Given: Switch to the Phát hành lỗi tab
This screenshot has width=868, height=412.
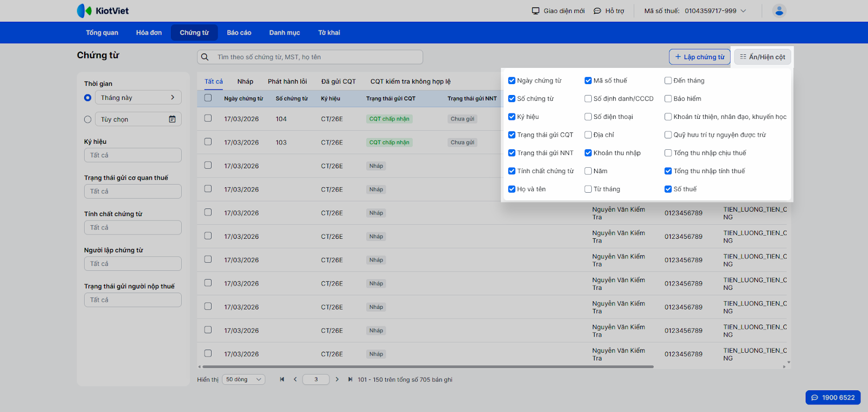Looking at the screenshot, I should tap(287, 81).
